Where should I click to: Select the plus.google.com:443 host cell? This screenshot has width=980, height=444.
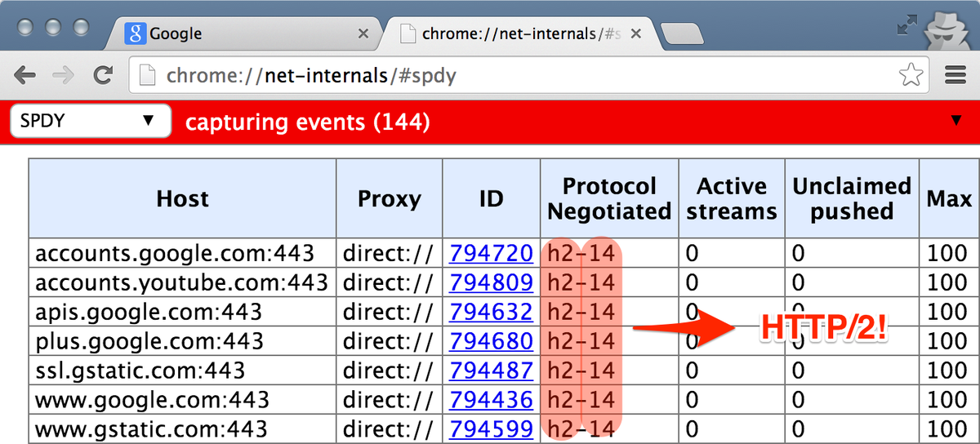(x=182, y=341)
